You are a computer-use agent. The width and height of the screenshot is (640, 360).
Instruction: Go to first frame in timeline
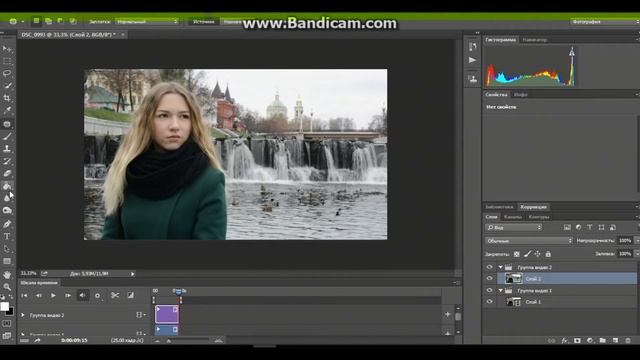point(24,295)
